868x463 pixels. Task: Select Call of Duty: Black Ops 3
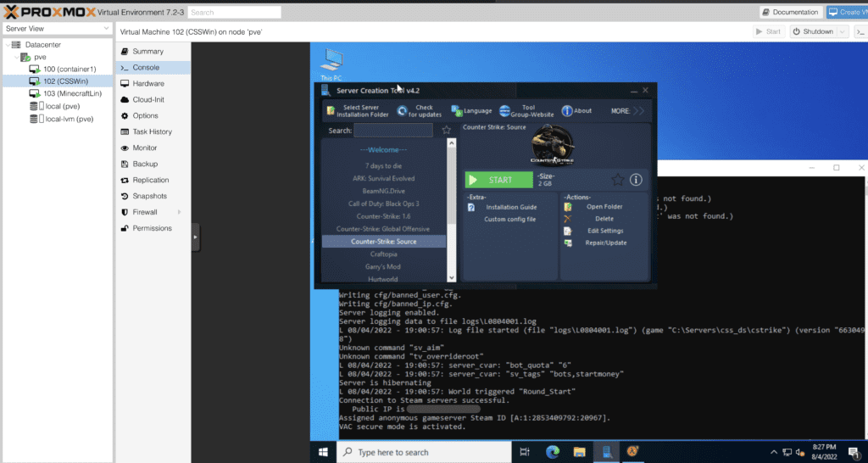click(x=383, y=204)
